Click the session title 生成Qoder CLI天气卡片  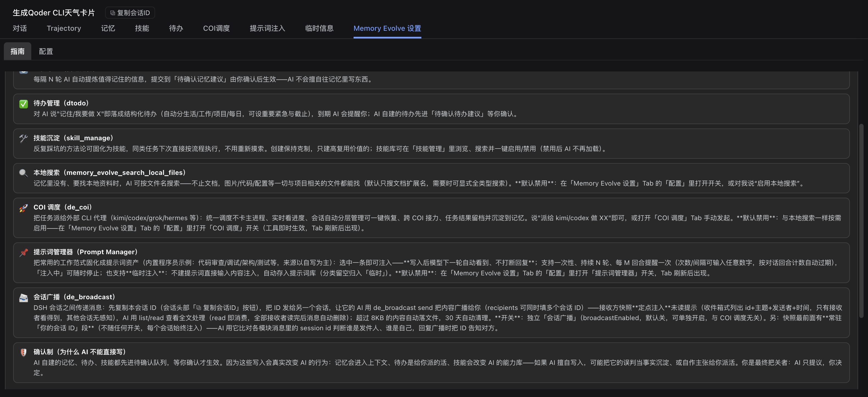(x=54, y=13)
